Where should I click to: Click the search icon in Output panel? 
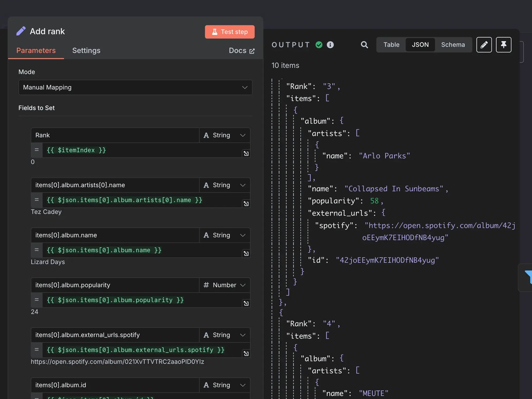(x=364, y=45)
